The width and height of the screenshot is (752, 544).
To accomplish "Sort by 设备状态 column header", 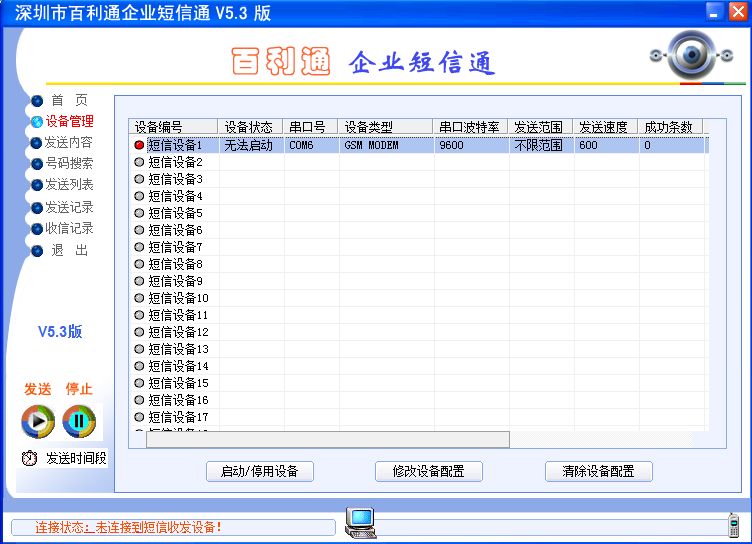I will click(x=250, y=127).
